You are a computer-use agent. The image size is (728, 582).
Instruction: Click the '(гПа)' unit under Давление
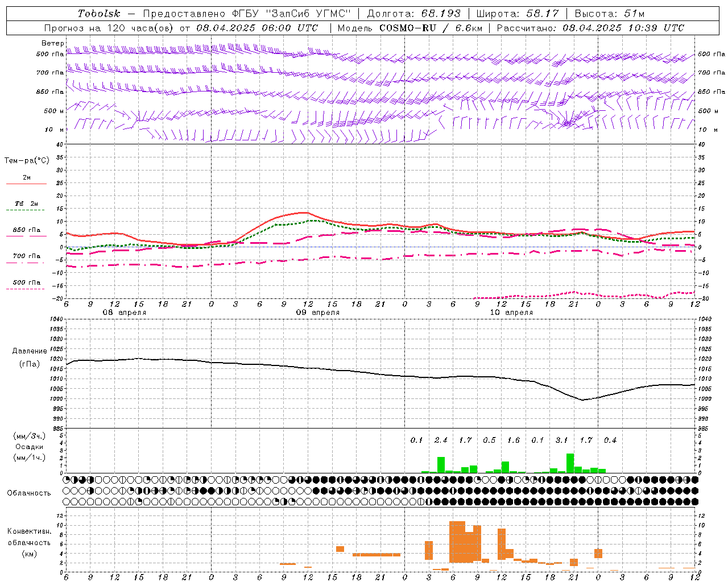point(30,364)
